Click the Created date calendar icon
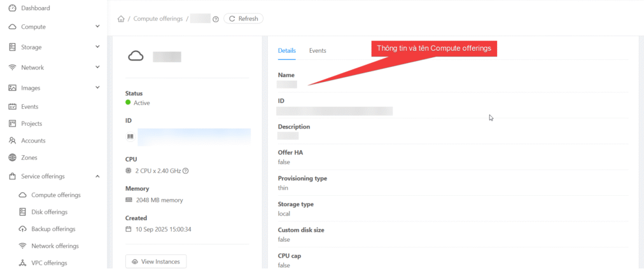This screenshot has width=644, height=271. [x=129, y=229]
